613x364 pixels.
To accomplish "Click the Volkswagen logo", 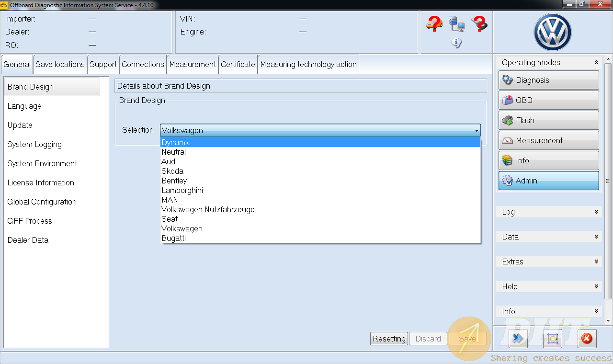I will pos(553,32).
